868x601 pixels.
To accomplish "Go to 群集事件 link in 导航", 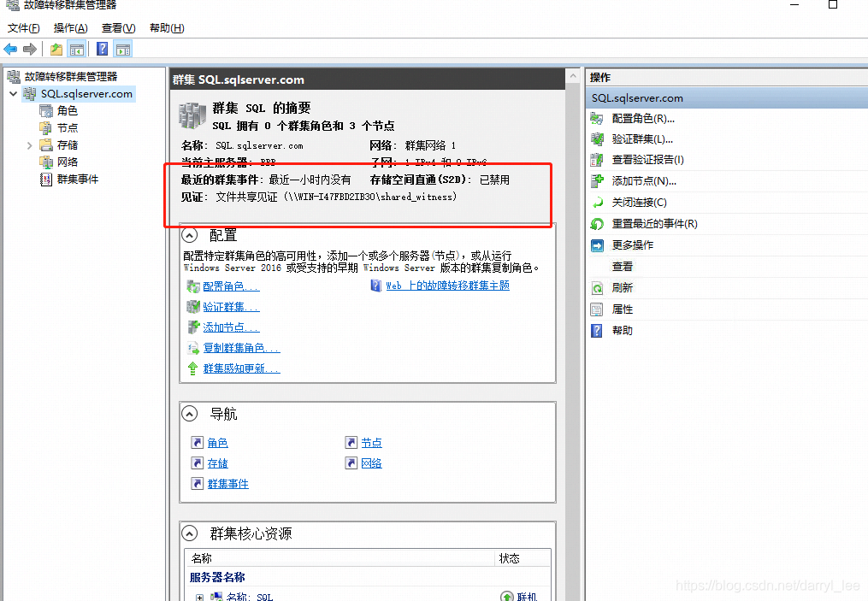I will tap(228, 484).
